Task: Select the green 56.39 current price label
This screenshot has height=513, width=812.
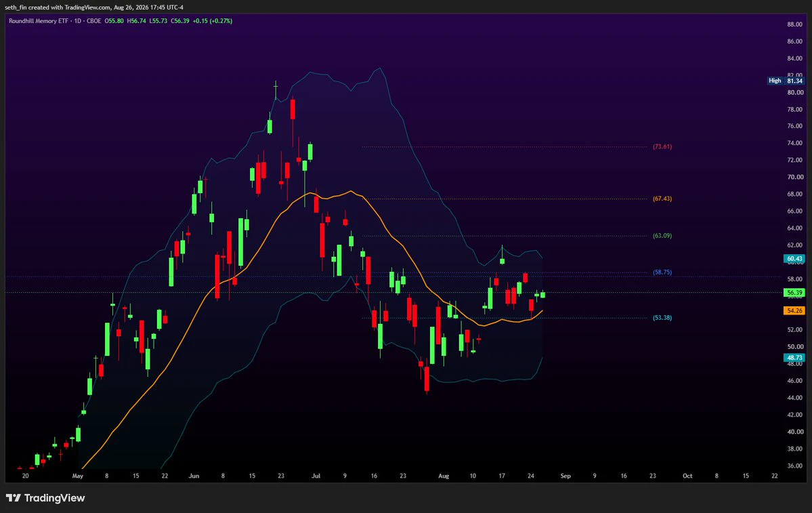Action: click(794, 293)
